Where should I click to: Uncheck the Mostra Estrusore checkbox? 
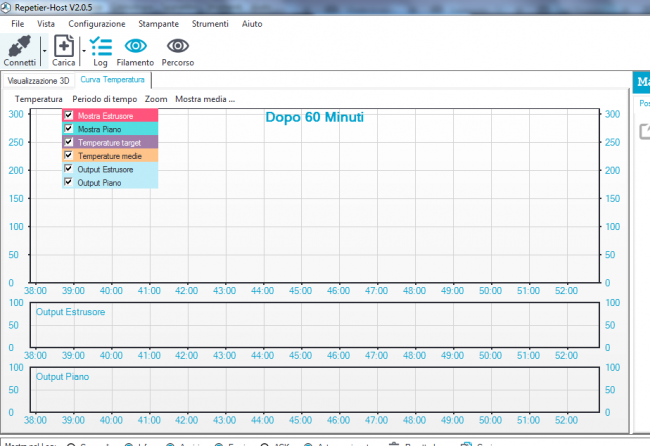(x=68, y=116)
